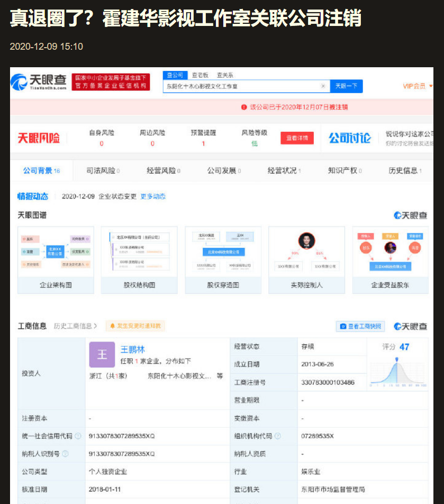This screenshot has width=444, height=504.
Task: Open the 经营风险 tab
Action: point(164,170)
